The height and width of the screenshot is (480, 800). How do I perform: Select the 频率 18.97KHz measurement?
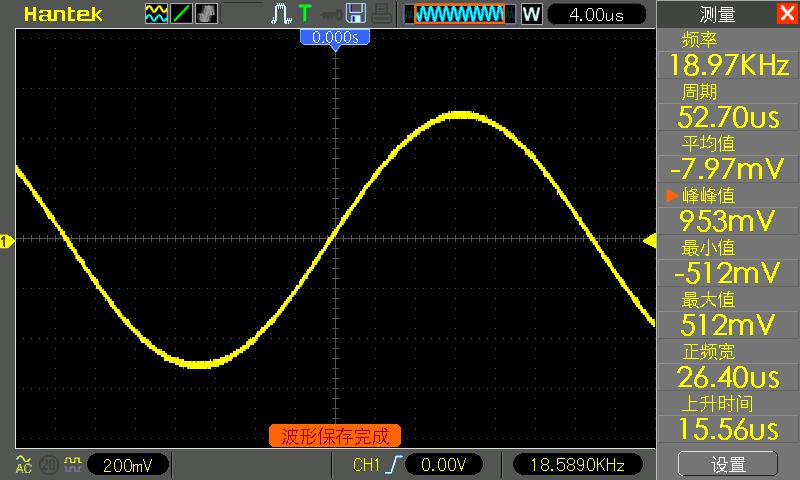point(728,55)
